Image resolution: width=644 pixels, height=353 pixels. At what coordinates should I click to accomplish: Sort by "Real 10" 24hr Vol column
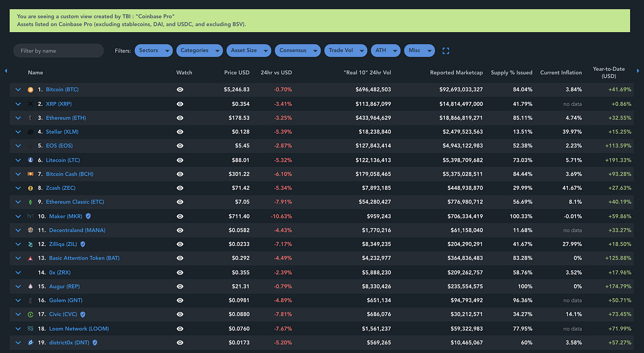click(x=367, y=73)
